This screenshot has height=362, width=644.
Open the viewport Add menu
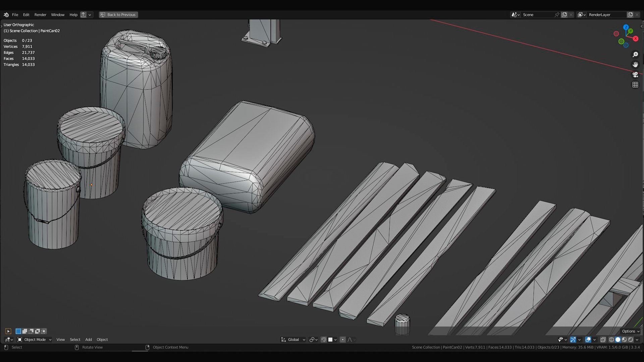click(x=89, y=340)
